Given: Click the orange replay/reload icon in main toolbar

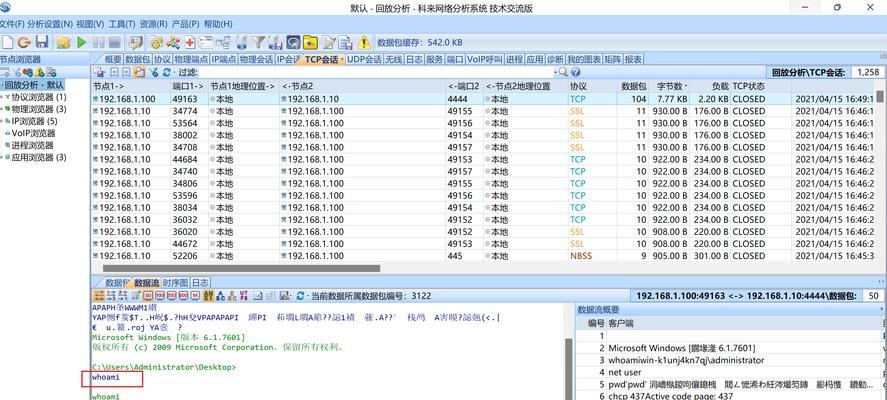Looking at the screenshot, I should point(24,42).
